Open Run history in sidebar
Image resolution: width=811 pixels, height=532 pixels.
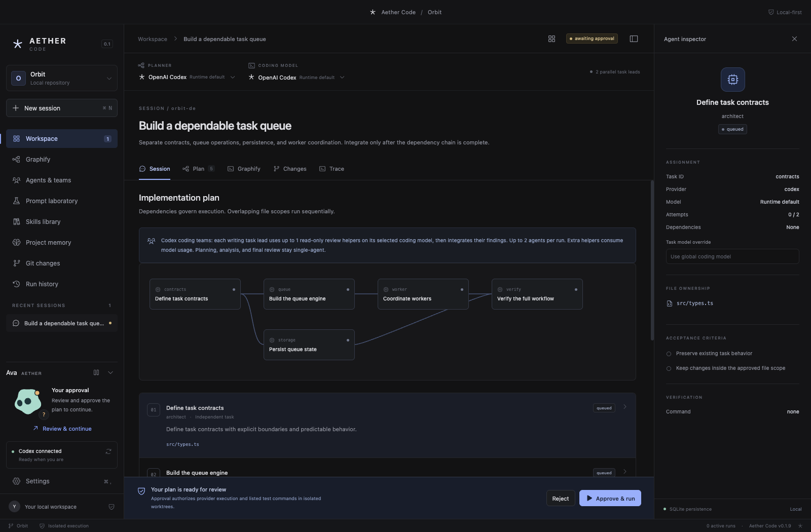click(x=62, y=284)
